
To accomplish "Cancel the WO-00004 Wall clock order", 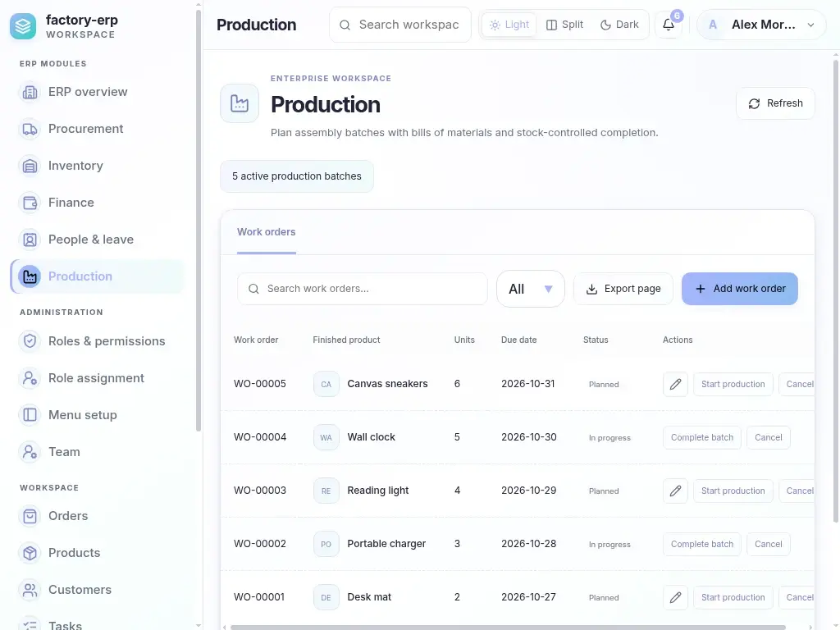I will point(768,437).
